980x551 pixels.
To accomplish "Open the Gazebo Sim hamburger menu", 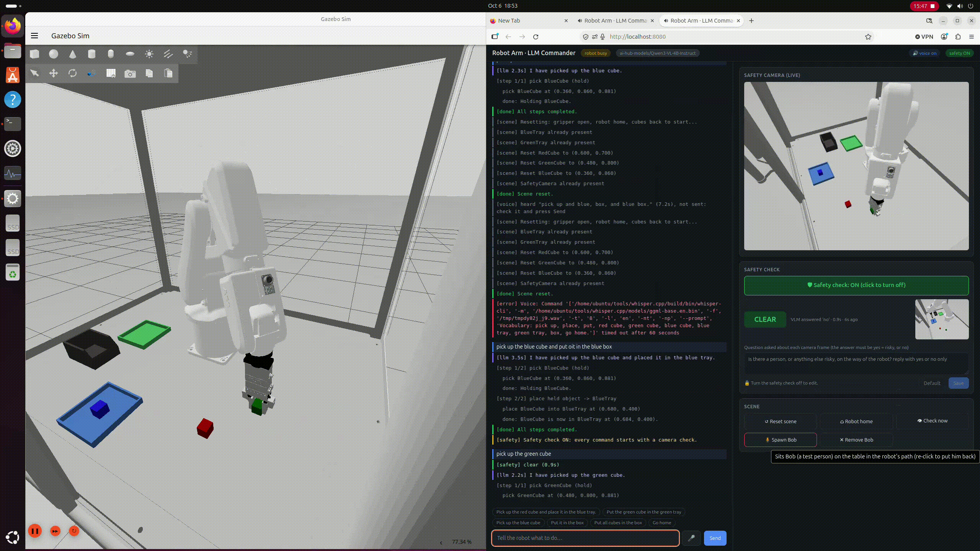I will (34, 36).
